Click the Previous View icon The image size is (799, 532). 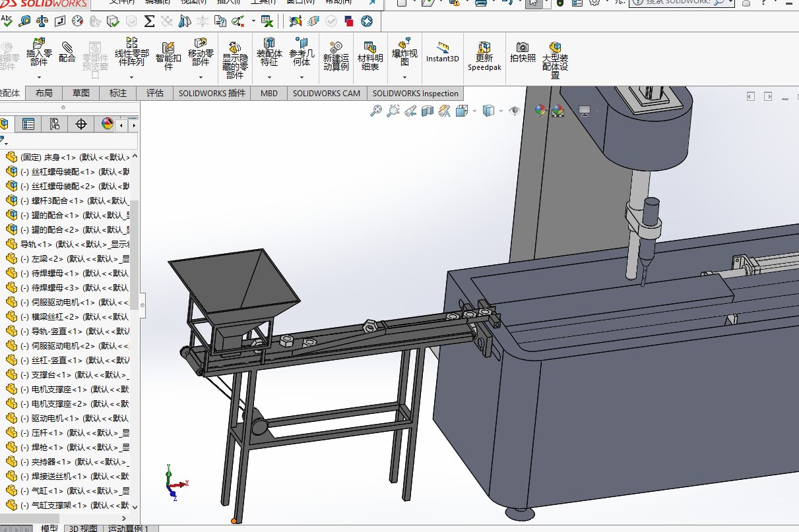click(x=410, y=111)
